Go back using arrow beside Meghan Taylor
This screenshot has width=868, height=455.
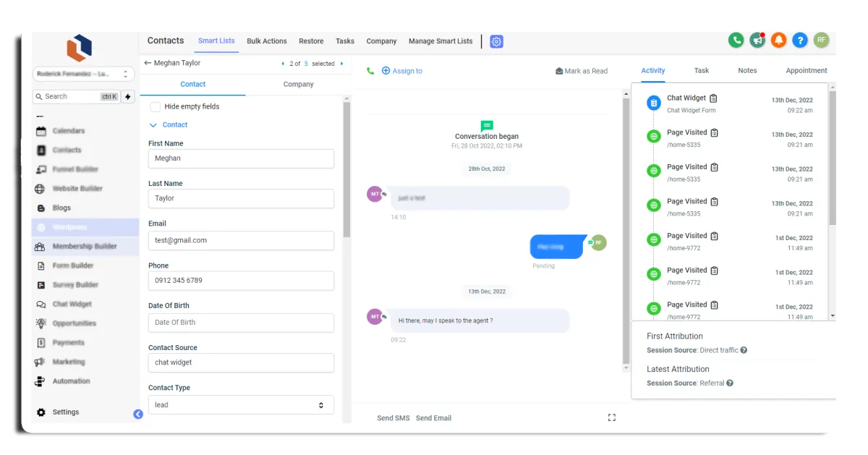(x=148, y=63)
